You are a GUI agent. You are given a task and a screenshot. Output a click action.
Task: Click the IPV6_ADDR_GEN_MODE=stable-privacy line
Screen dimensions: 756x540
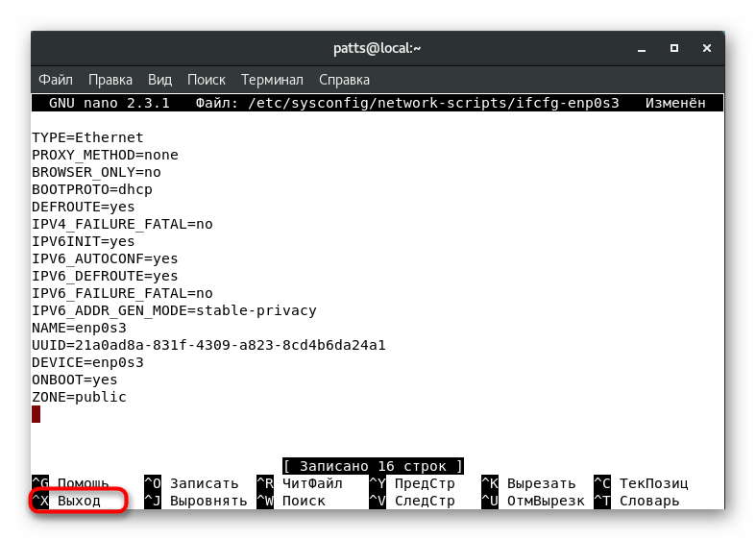coord(174,311)
